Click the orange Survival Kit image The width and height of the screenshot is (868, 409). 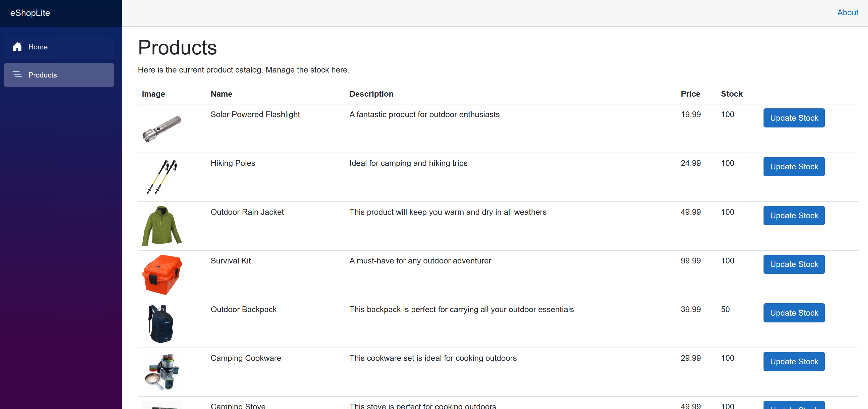[x=162, y=275]
